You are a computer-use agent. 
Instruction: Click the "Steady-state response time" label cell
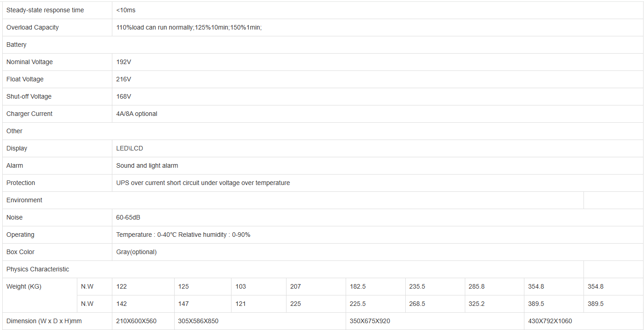45,10
